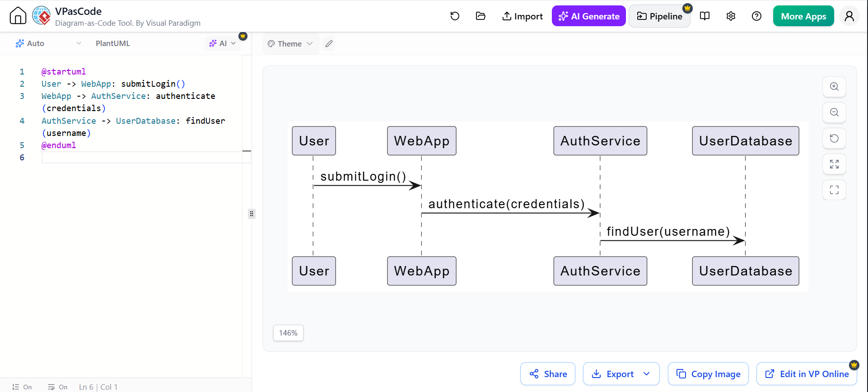This screenshot has width=868, height=392.
Task: Enter fullscreen diagram view
Action: (834, 190)
